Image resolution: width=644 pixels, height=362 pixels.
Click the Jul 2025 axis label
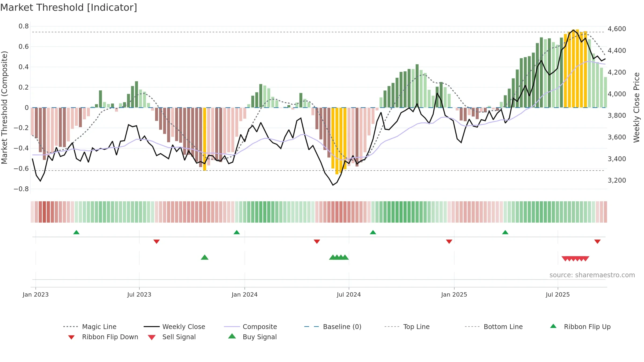pos(558,295)
